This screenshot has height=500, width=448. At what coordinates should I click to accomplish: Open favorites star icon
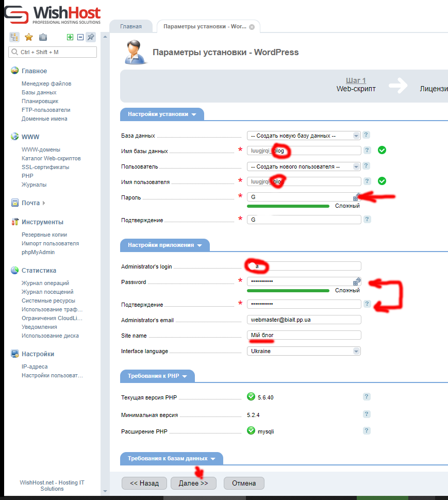[x=29, y=37]
